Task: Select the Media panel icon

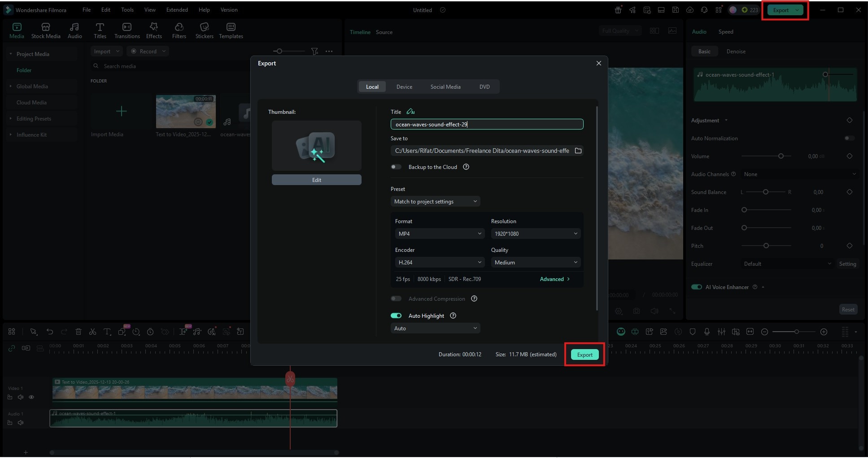Action: click(17, 30)
